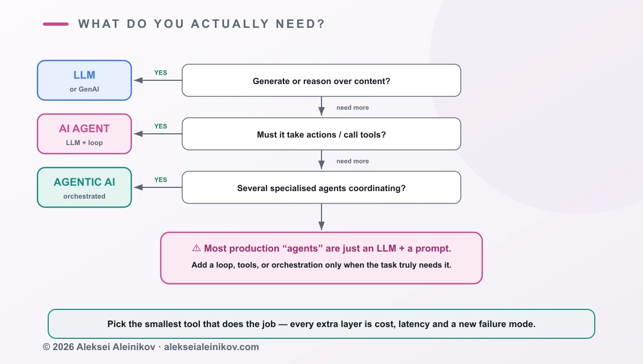Click 'Must it take actions / call tools?'

point(322,134)
